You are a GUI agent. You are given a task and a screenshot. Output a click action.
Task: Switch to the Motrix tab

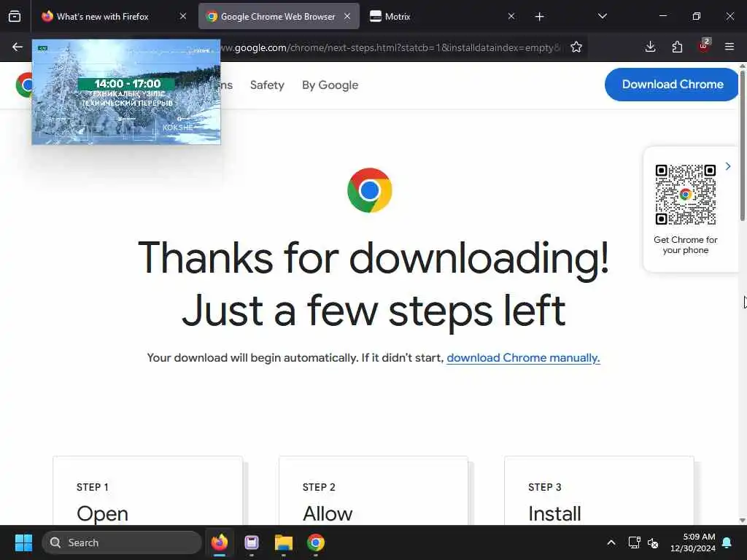click(x=443, y=16)
